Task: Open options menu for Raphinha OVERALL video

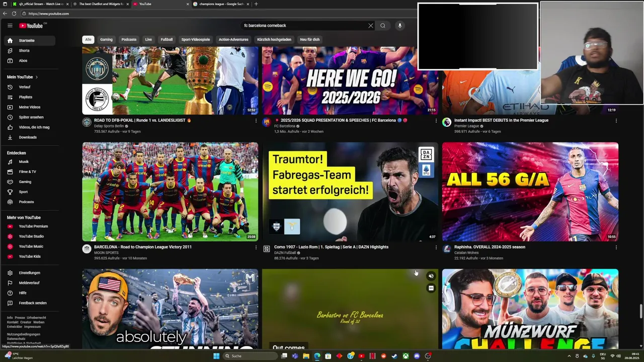Action: pyautogui.click(x=616, y=247)
